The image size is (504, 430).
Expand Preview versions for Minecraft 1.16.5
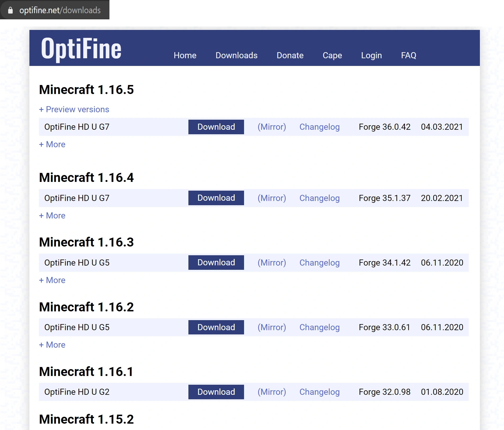pyautogui.click(x=74, y=109)
